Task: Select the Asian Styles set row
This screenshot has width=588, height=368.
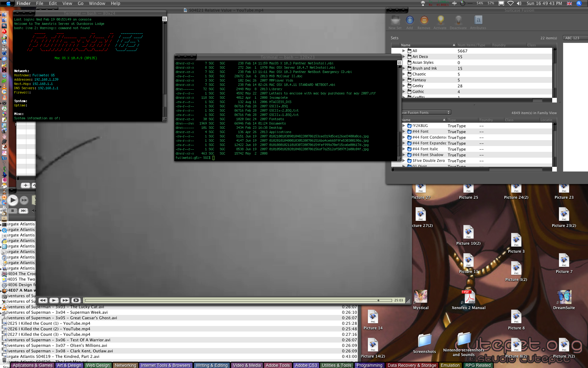Action: click(x=477, y=63)
